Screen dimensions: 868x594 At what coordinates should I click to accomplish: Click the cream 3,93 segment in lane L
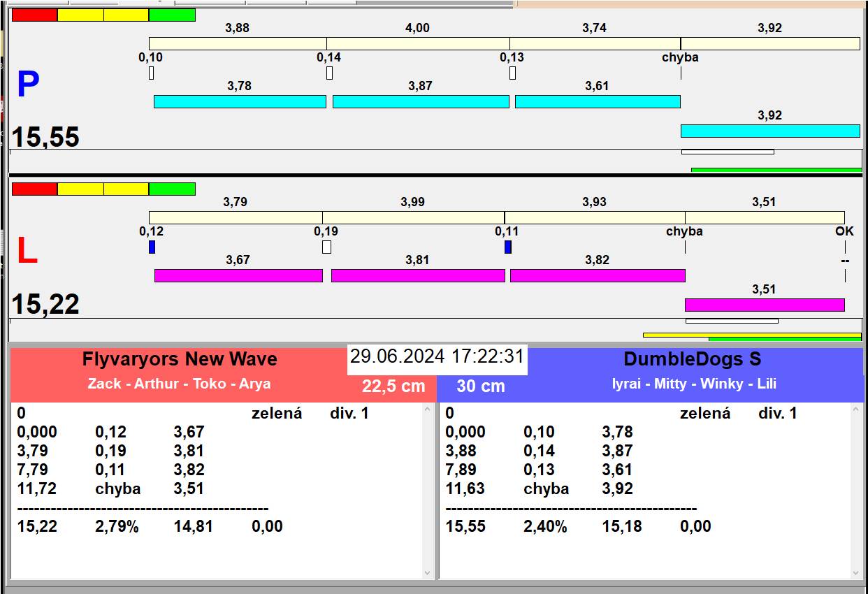595,217
